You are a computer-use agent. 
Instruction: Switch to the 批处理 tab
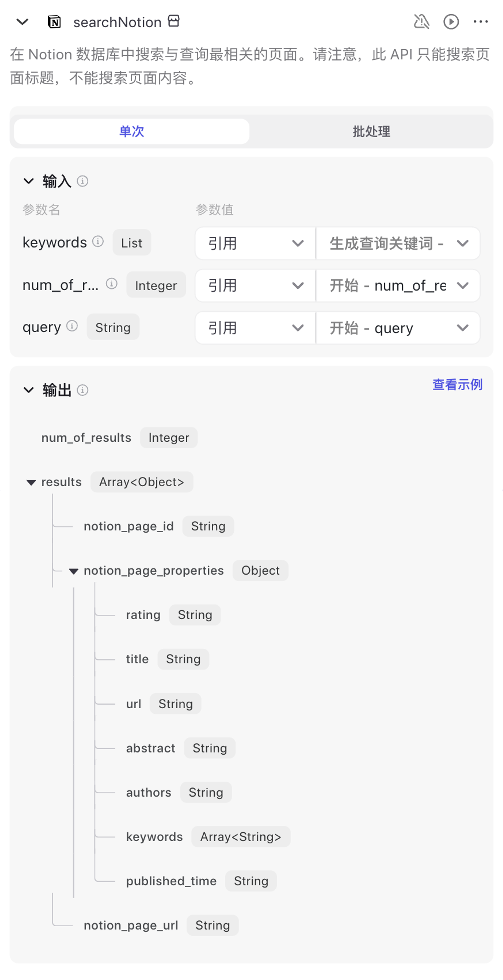(371, 132)
